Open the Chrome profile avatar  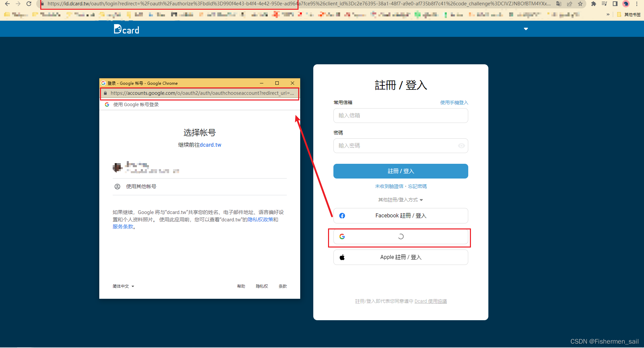[x=626, y=4]
